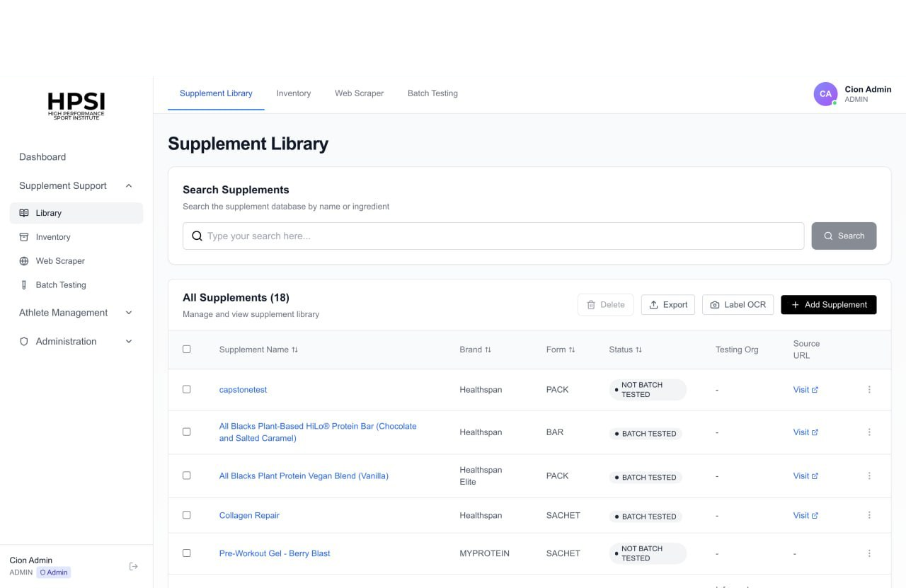Click the CA user avatar
Image resolution: width=906 pixels, height=588 pixels.
pos(825,93)
